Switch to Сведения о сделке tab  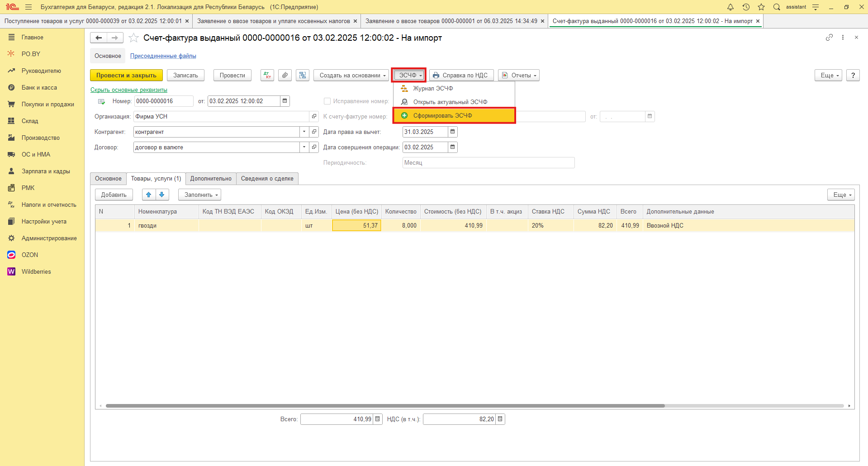click(267, 178)
